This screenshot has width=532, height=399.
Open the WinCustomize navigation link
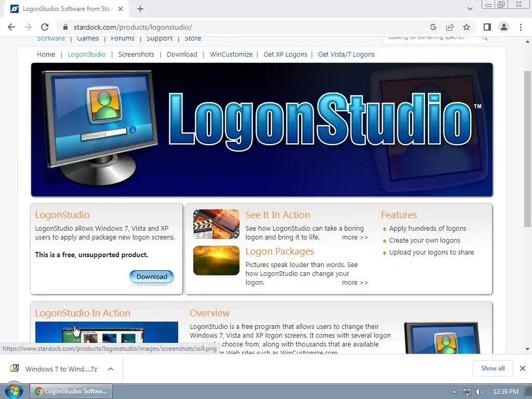(231, 54)
